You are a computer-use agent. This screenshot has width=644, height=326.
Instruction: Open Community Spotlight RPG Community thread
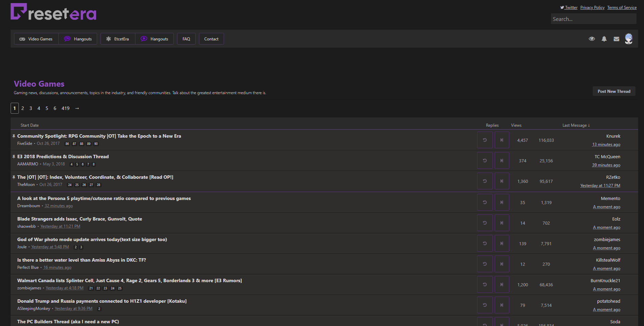[x=99, y=136]
